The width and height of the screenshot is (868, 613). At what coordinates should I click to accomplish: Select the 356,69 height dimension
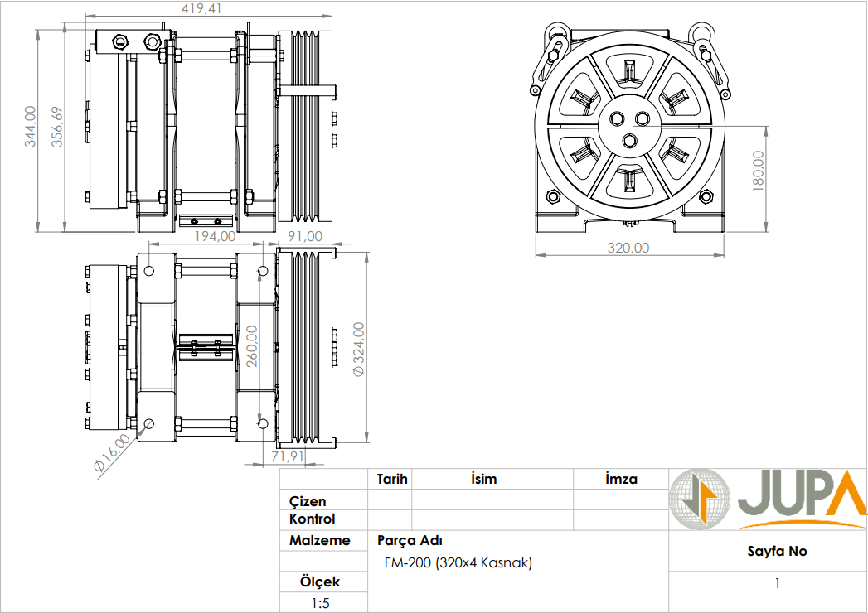point(57,127)
